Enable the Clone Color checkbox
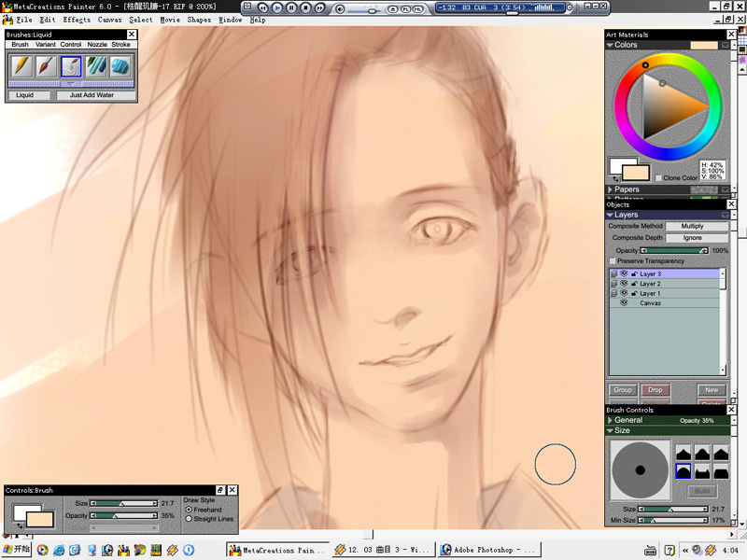This screenshot has width=747, height=560. (658, 177)
